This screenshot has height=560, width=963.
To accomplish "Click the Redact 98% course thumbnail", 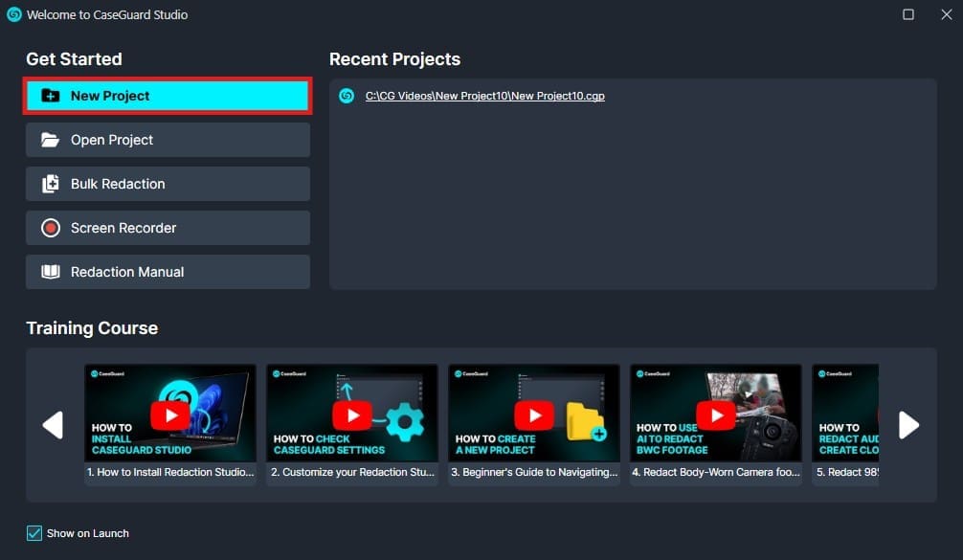I will tap(845, 414).
